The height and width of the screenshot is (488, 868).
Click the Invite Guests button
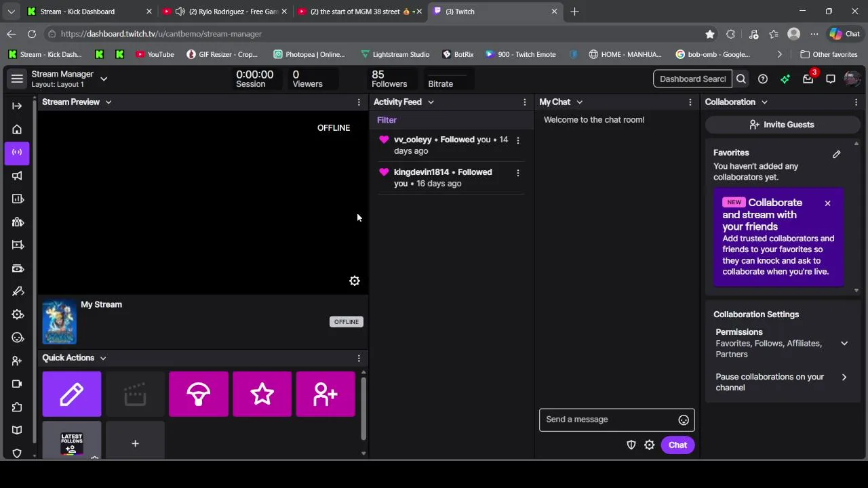(782, 125)
